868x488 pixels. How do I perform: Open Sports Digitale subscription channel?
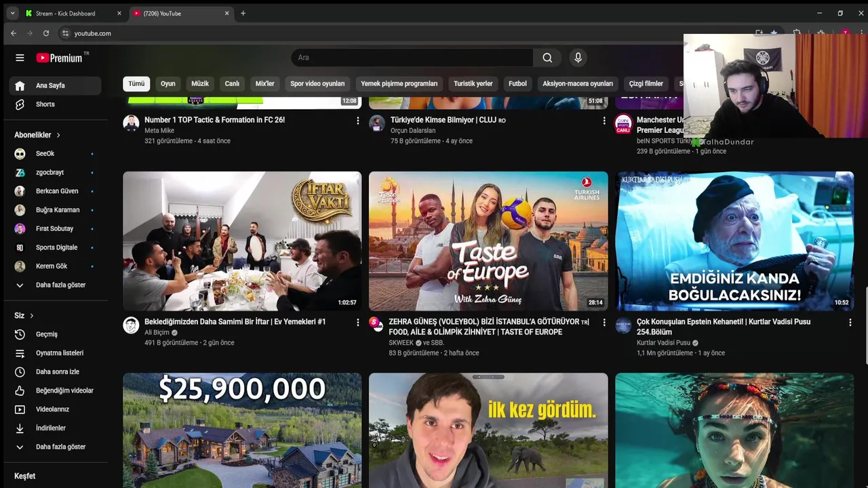pos(56,247)
